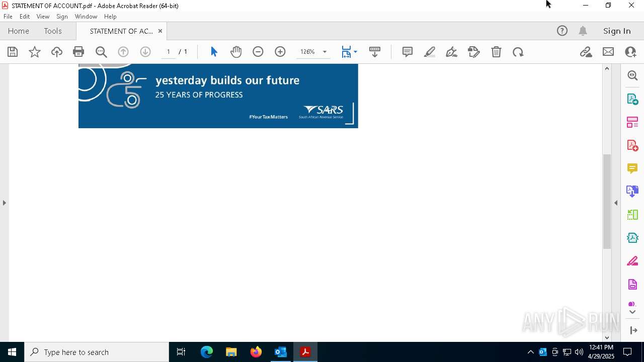
Task: Send the file by email envelope icon
Action: pyautogui.click(x=608, y=52)
